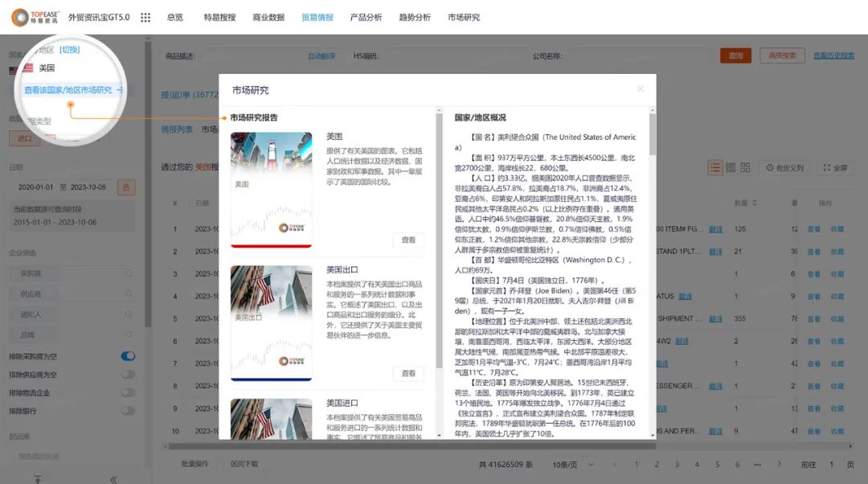Click 查看 button for 美国 report

pyautogui.click(x=408, y=240)
